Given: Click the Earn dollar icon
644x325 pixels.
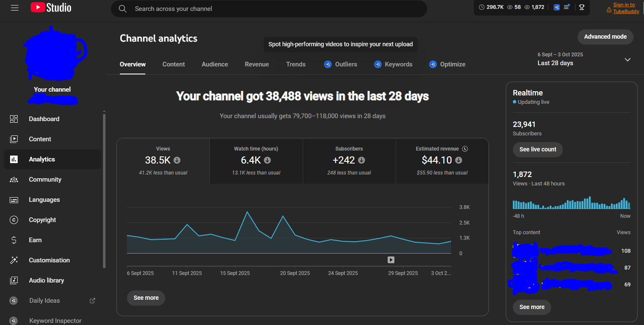Looking at the screenshot, I should tap(14, 240).
